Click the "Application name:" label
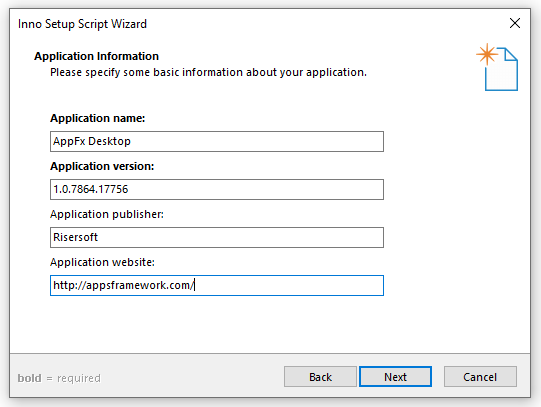This screenshot has height=407, width=541. (98, 118)
